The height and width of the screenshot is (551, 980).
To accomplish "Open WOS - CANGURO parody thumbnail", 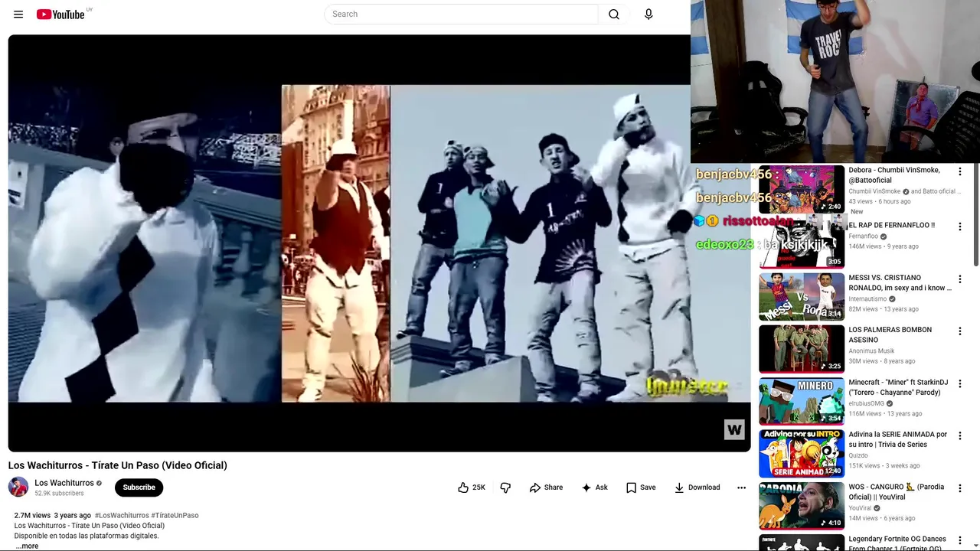I will [802, 506].
